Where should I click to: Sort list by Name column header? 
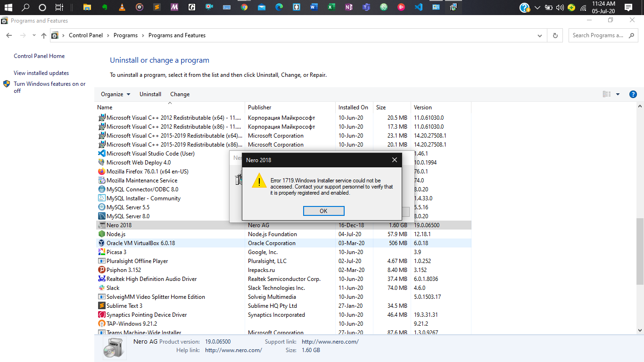(x=170, y=107)
